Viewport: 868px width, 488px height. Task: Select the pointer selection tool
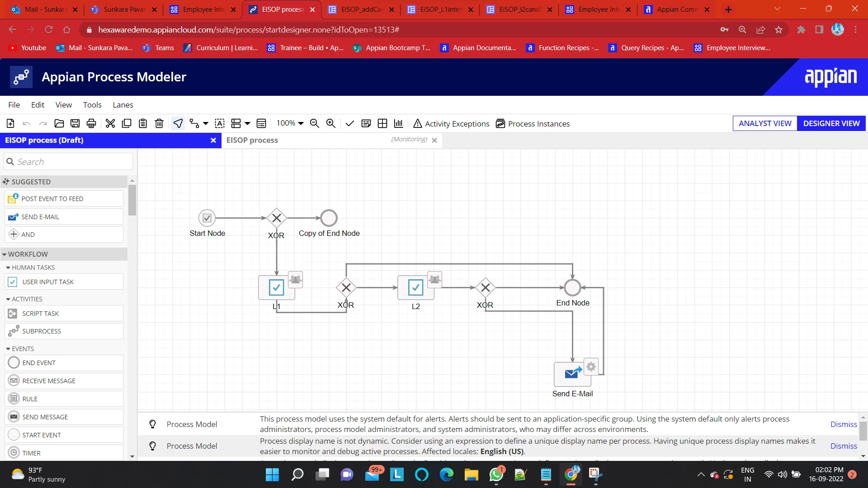(x=178, y=123)
